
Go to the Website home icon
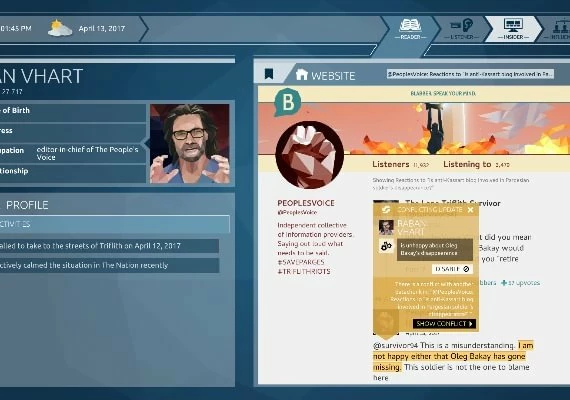click(x=301, y=74)
